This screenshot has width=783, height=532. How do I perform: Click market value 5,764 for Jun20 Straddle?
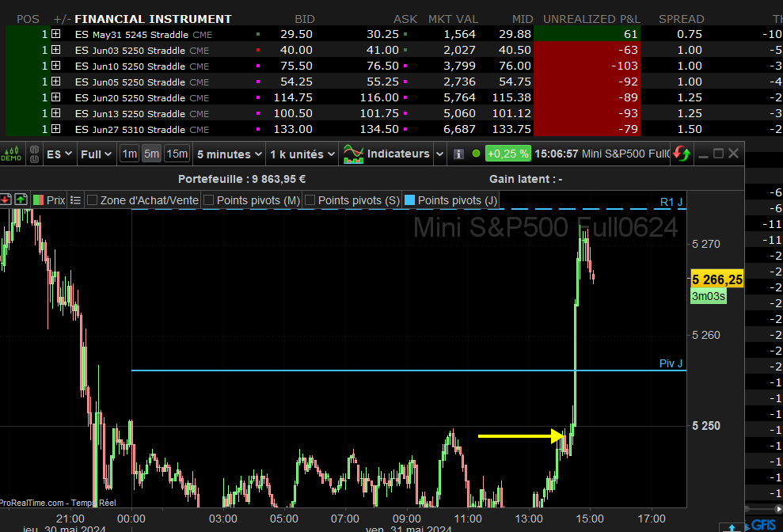point(459,97)
